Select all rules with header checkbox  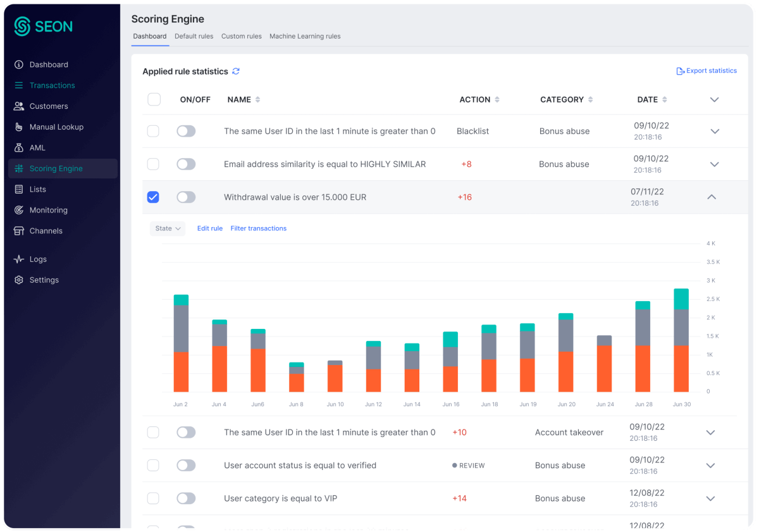154,99
